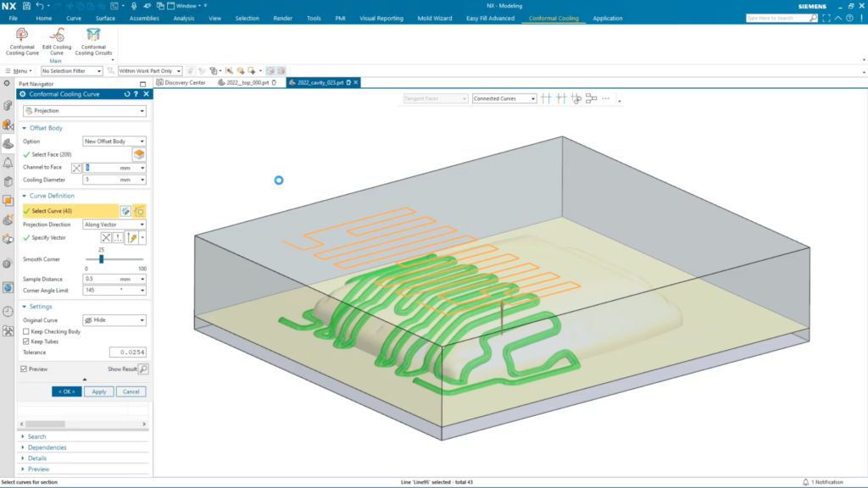
Task: Toggle the Keep Tubes checkbox
Action: tap(26, 341)
